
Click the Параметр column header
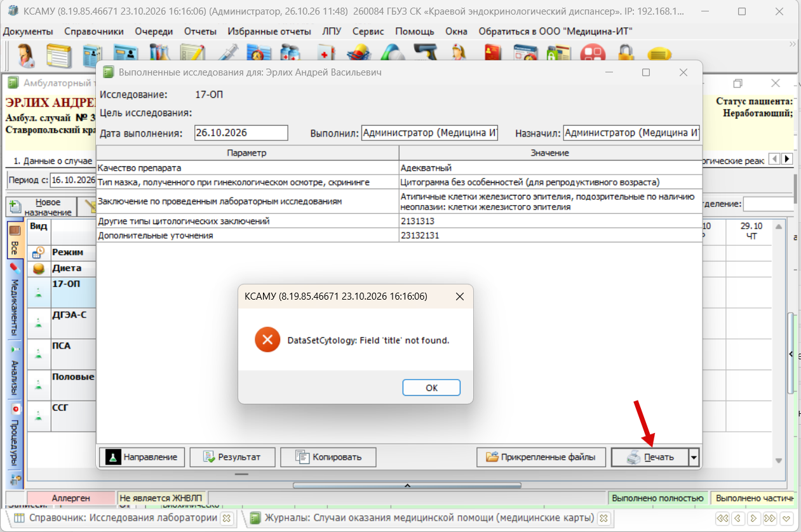coord(247,153)
